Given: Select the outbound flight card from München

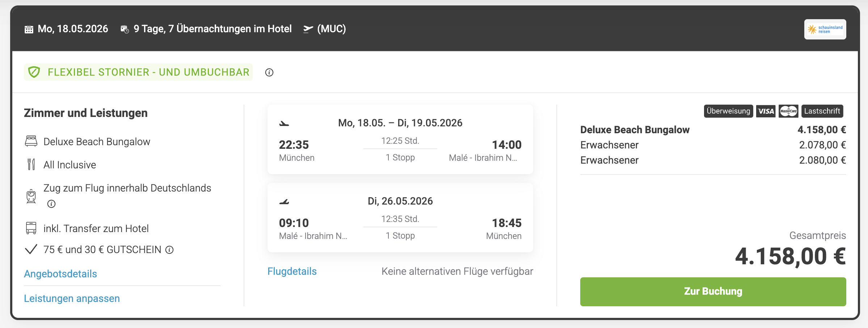Looking at the screenshot, I should 400,140.
